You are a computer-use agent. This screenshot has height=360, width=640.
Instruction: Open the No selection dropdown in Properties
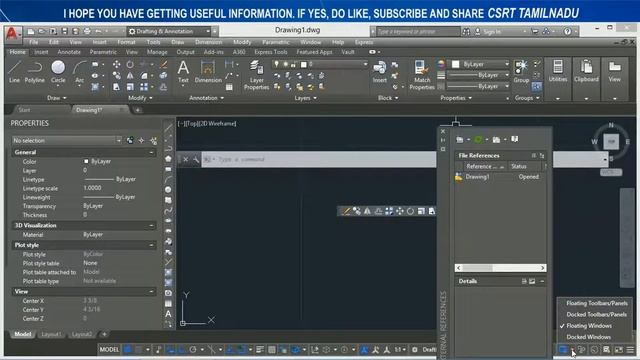tap(67, 140)
